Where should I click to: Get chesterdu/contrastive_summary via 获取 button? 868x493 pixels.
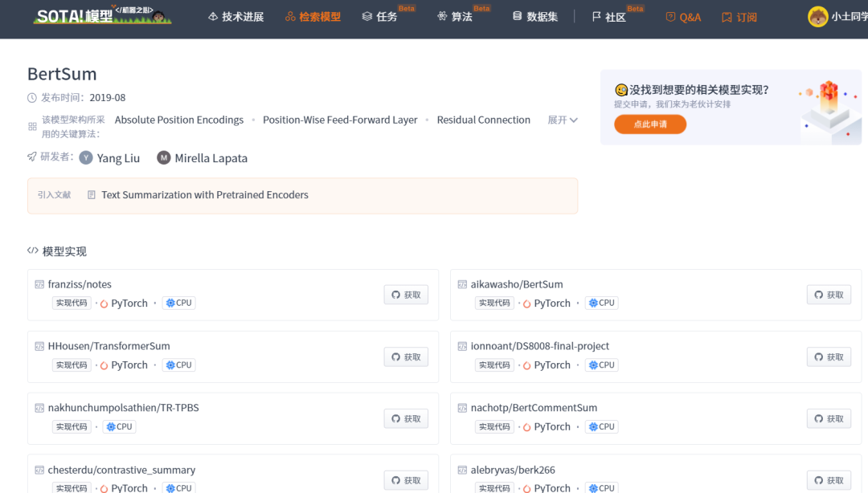coord(406,480)
